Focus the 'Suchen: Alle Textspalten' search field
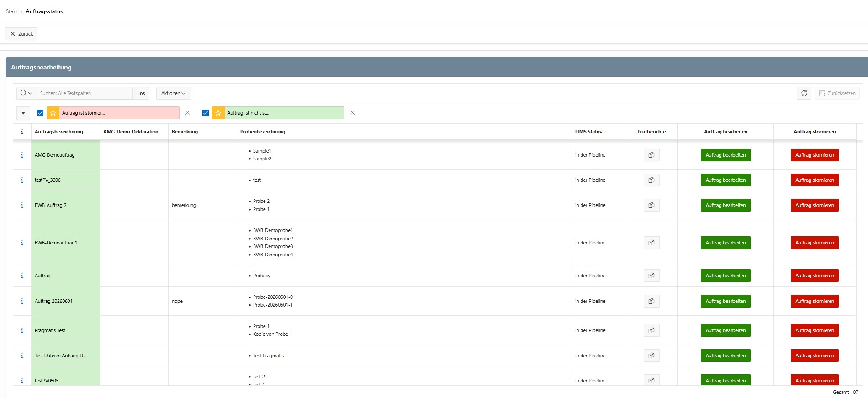868x398 pixels. click(85, 93)
